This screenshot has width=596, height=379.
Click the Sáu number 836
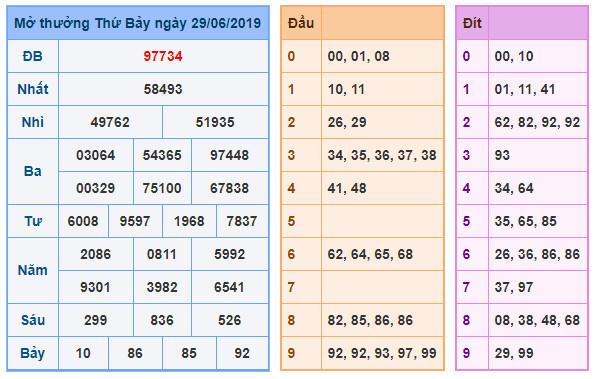(162, 321)
